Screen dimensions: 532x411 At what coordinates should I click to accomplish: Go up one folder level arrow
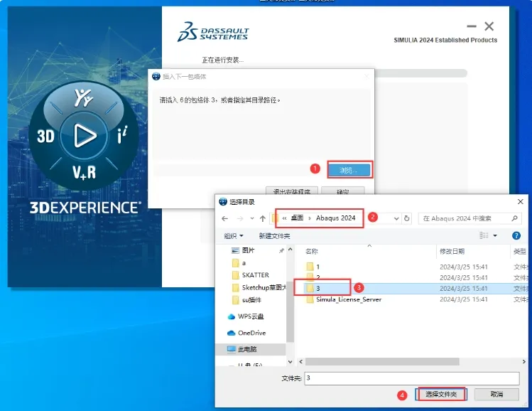pos(263,218)
